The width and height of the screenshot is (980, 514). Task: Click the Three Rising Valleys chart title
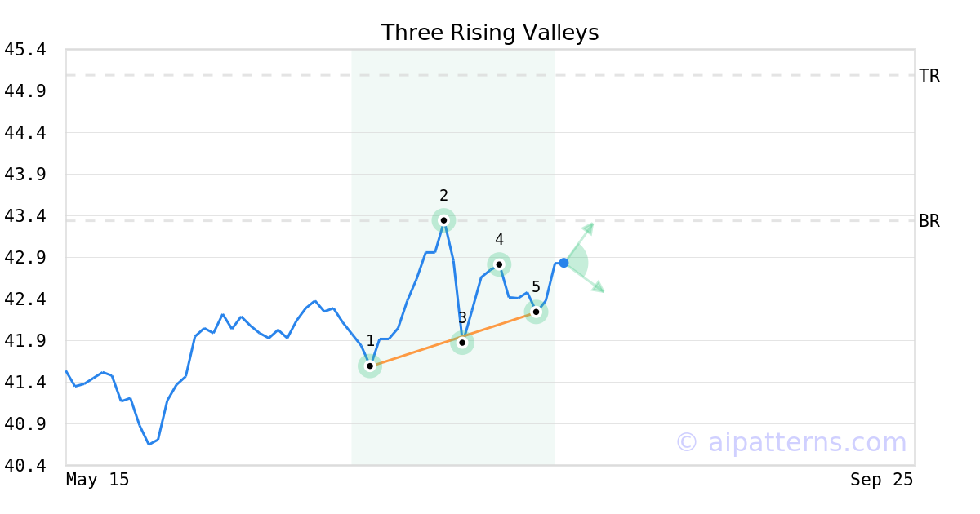tap(490, 33)
